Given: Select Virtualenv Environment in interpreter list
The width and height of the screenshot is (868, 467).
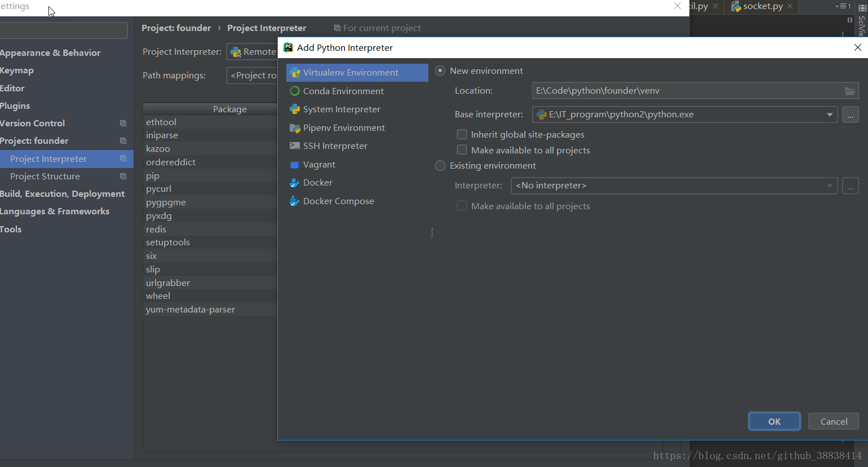Looking at the screenshot, I should pyautogui.click(x=357, y=73).
